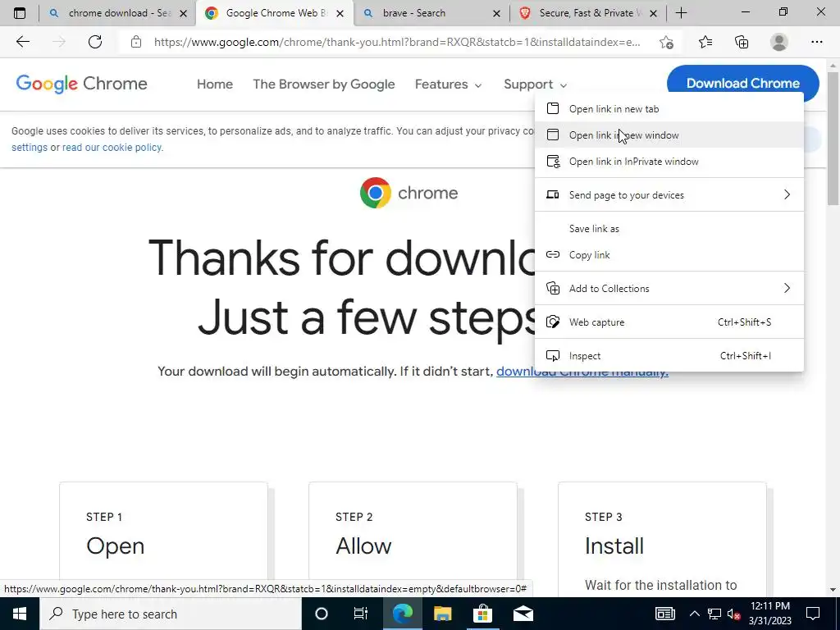Add this page to favorites star icon

666,42
